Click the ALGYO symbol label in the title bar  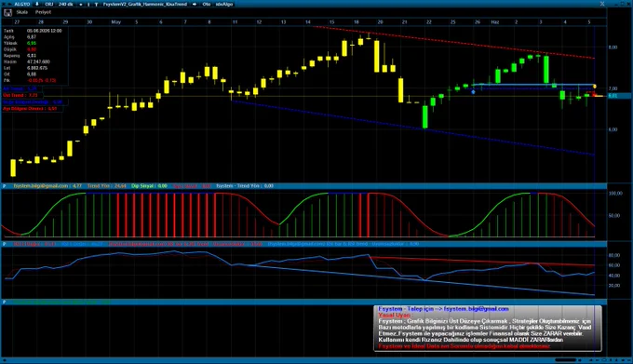21,4
